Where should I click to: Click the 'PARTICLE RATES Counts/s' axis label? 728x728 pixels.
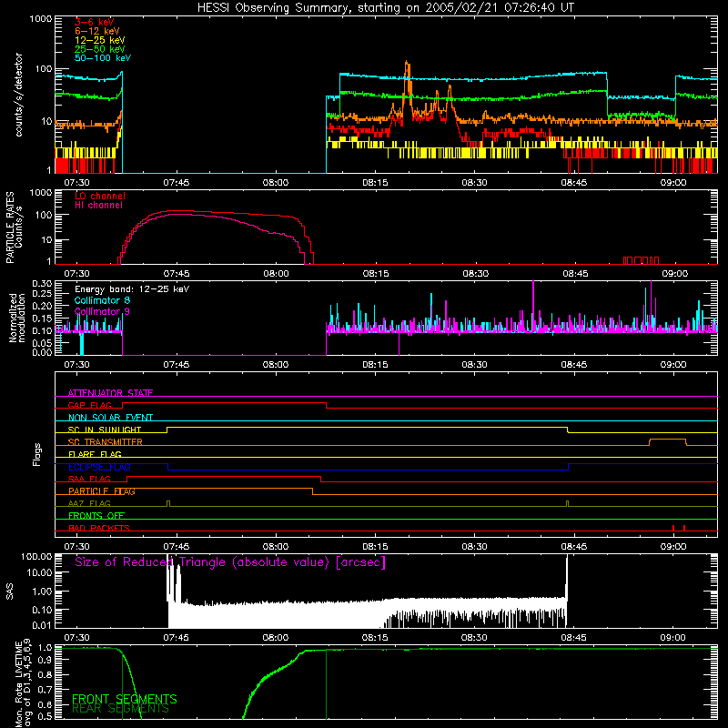click(14, 227)
